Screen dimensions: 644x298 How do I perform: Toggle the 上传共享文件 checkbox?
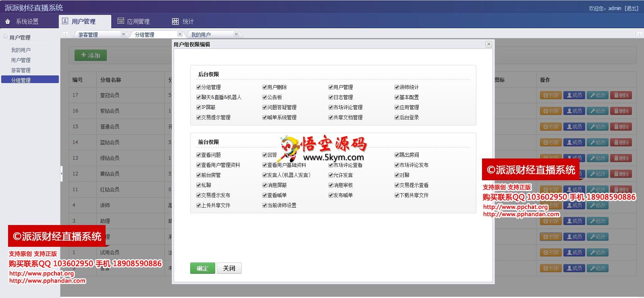pyautogui.click(x=198, y=205)
